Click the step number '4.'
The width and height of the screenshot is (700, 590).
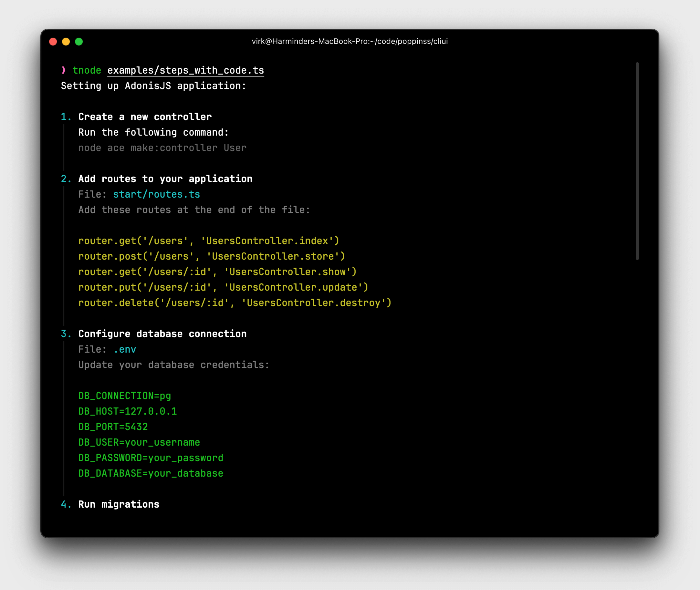click(x=66, y=504)
